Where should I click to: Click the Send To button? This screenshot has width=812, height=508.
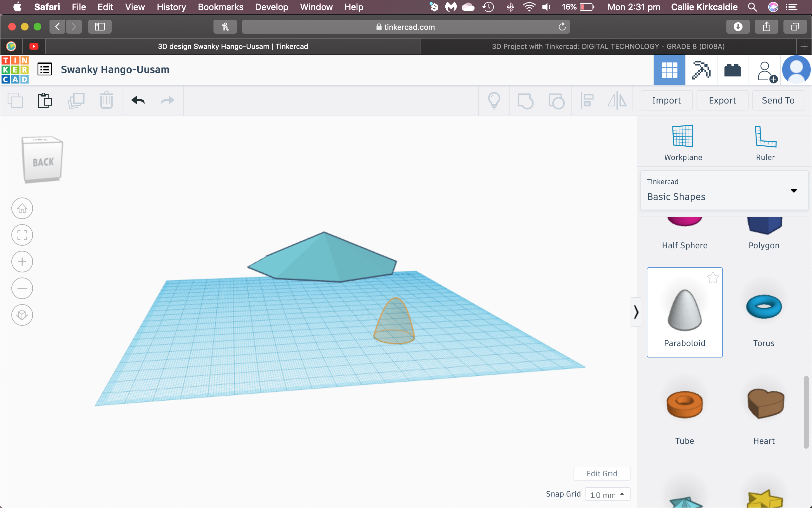click(778, 100)
